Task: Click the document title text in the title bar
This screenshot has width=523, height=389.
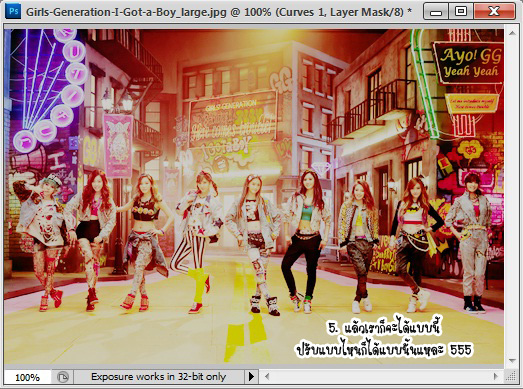Action: coord(218,12)
